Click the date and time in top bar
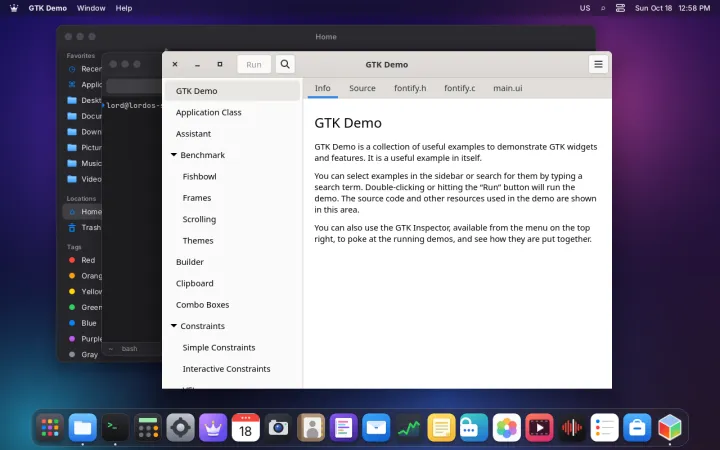This screenshot has width=720, height=450. 672,8
